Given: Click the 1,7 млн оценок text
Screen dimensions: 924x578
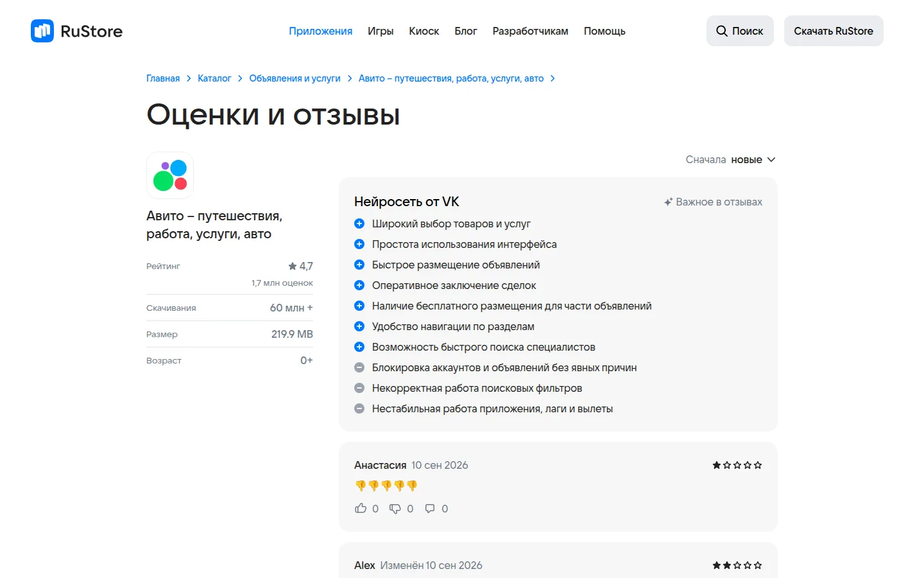Looking at the screenshot, I should pyautogui.click(x=282, y=283).
